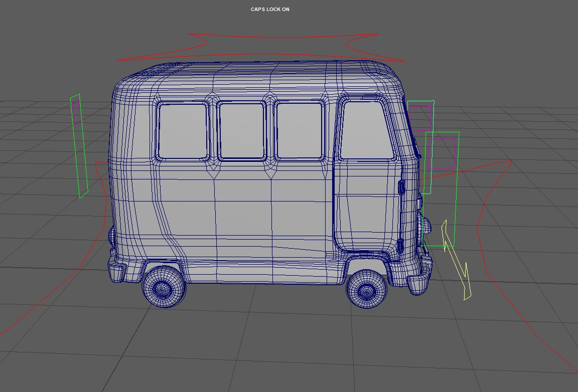Pick purple square control inside large front green rectangle

(443, 154)
